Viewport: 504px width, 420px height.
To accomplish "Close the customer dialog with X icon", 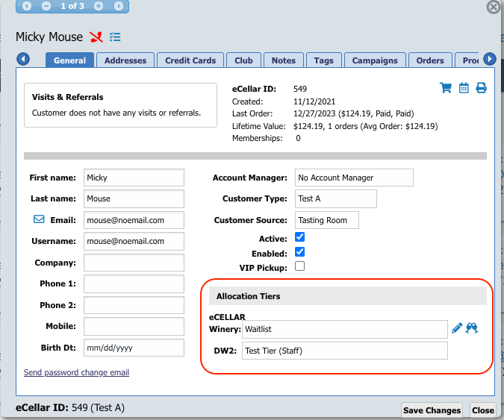I will (x=494, y=7).
